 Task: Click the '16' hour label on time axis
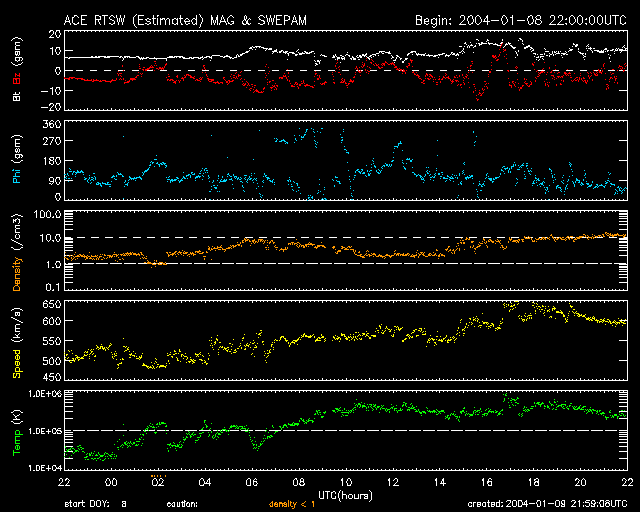pyautogui.click(x=487, y=482)
